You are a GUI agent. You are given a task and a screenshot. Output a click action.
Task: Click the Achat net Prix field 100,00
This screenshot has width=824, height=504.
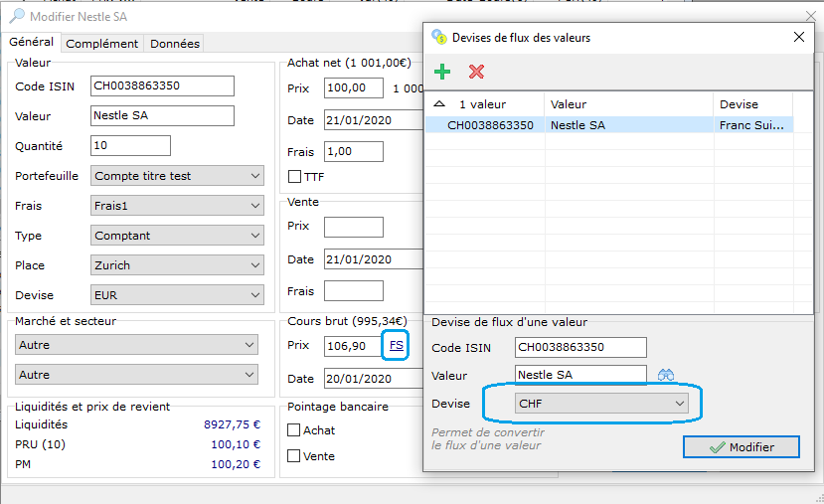[354, 87]
